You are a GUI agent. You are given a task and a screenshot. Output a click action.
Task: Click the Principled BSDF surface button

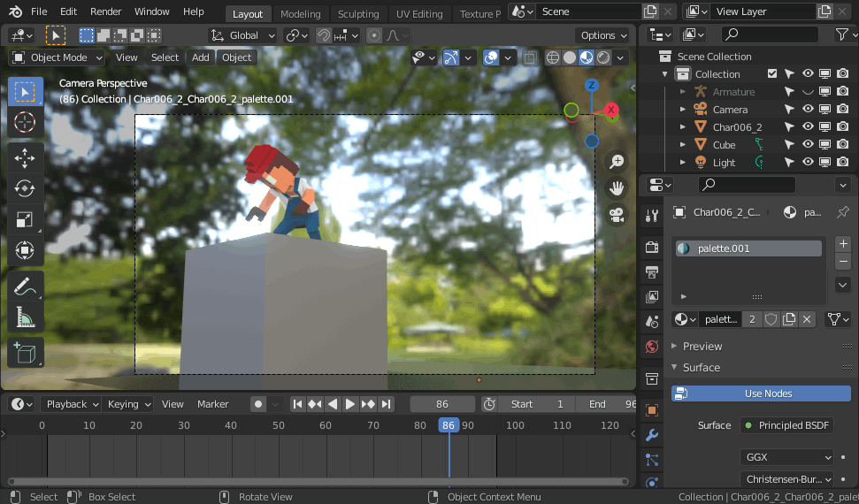787,425
